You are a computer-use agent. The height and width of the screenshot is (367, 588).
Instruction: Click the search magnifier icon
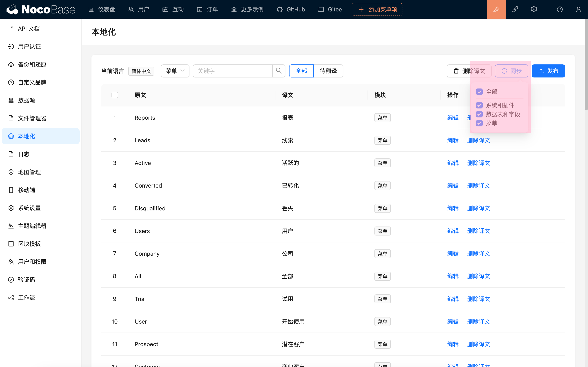279,71
